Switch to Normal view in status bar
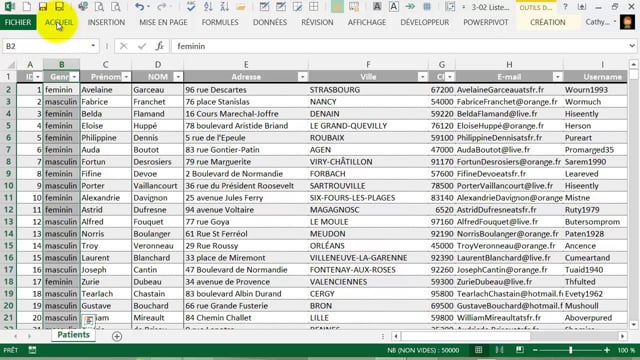The height and width of the screenshot is (360, 640). pyautogui.click(x=478, y=350)
